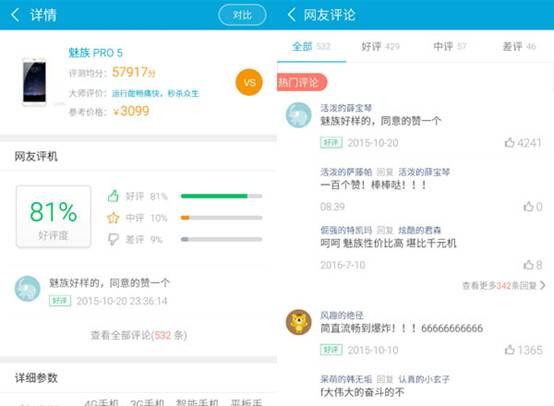
Task: Open the tiger avatar of 风趣的绝径
Action: tap(299, 322)
